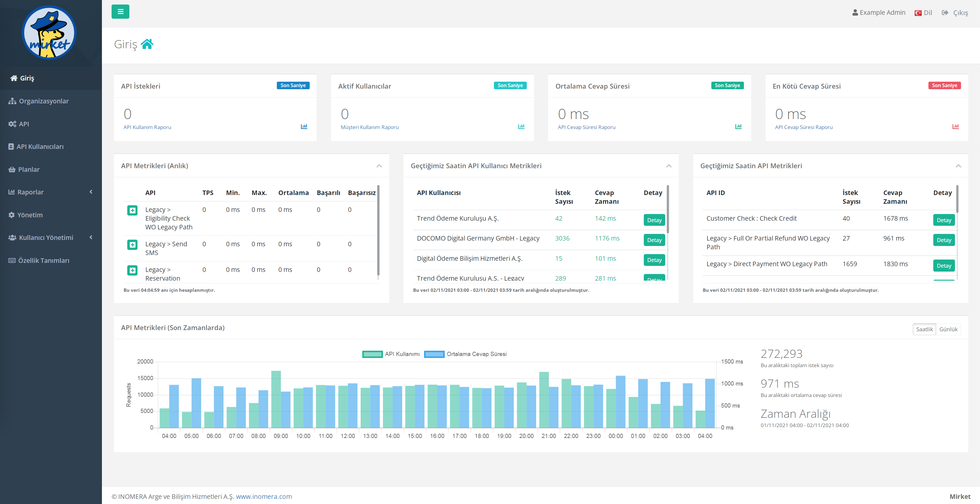Click the red Son Saniye badge

(x=944, y=86)
